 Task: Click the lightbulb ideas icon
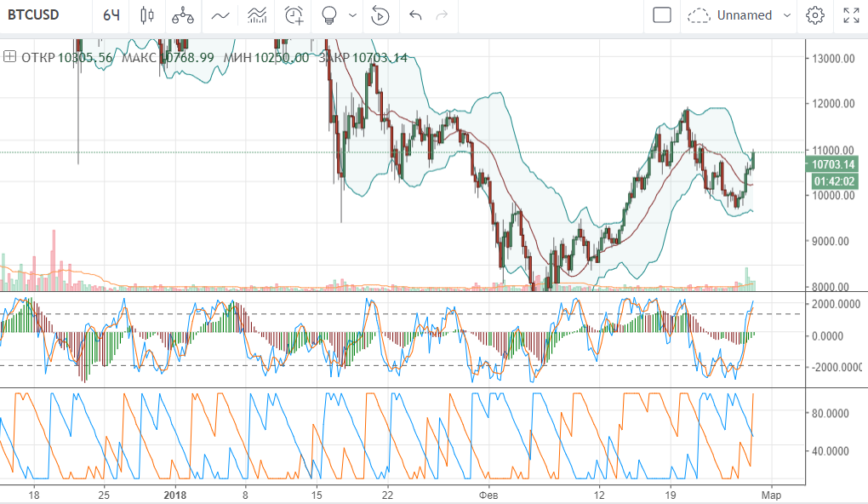330,15
